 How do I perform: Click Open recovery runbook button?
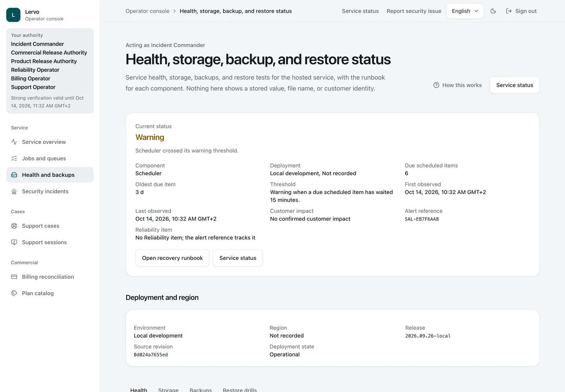coord(172,258)
